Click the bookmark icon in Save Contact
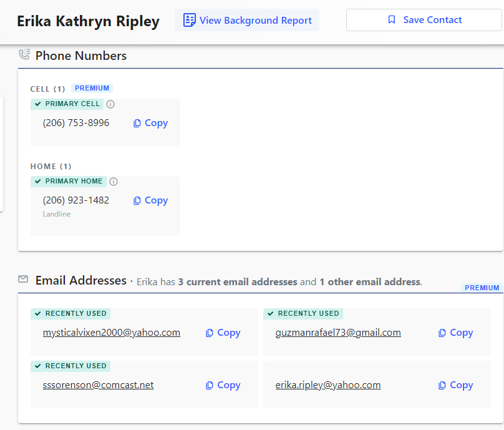 (x=392, y=20)
